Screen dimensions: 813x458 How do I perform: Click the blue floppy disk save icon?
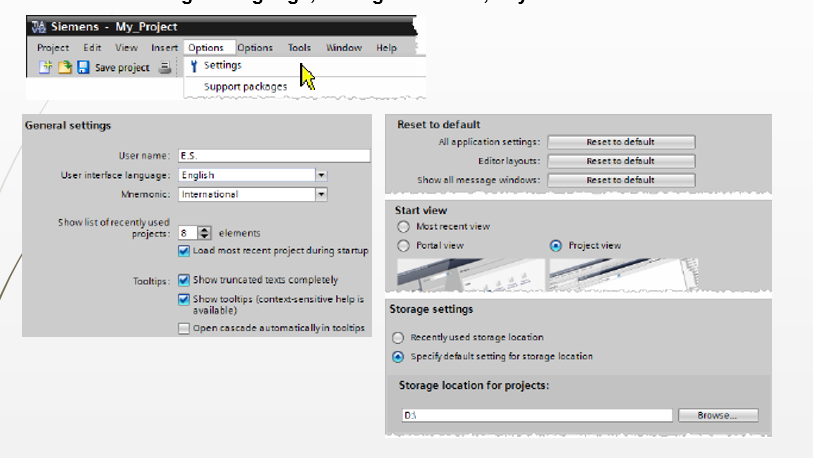pos(83,67)
